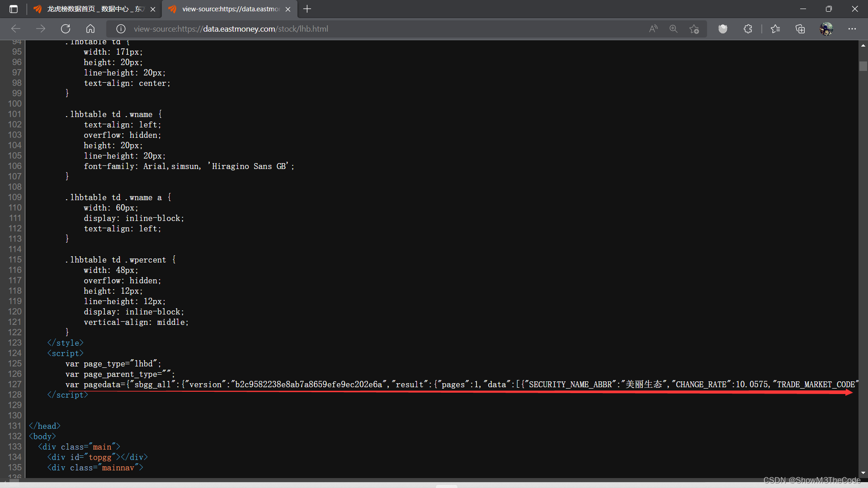This screenshot has height=488, width=868.
Task: View site information icon in the address bar
Action: click(121, 29)
